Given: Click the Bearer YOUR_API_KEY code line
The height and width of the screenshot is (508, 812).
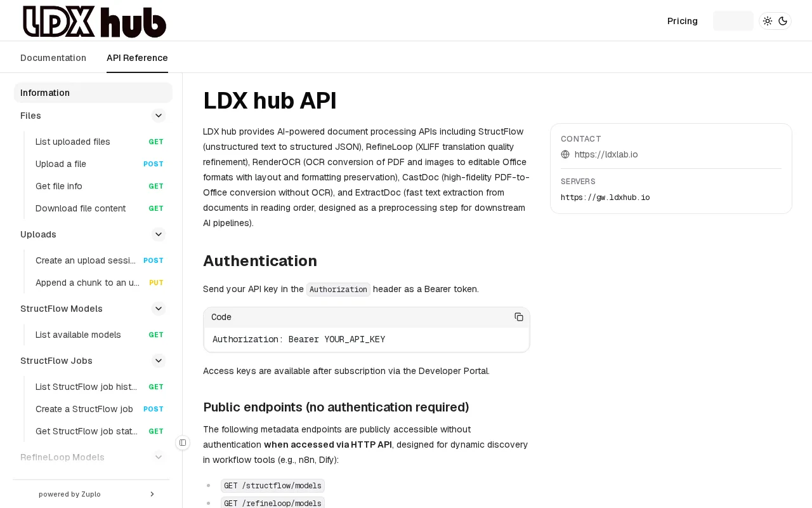Looking at the screenshot, I should click(x=299, y=339).
